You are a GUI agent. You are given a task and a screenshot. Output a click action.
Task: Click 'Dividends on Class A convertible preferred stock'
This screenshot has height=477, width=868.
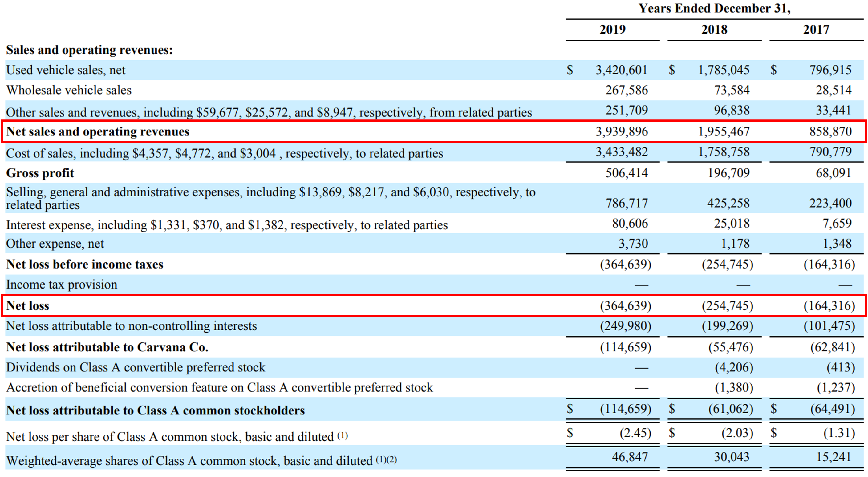136,367
